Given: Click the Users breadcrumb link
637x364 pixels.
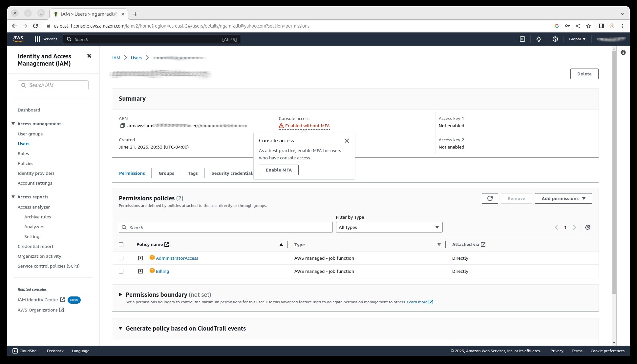Looking at the screenshot, I should click(137, 58).
